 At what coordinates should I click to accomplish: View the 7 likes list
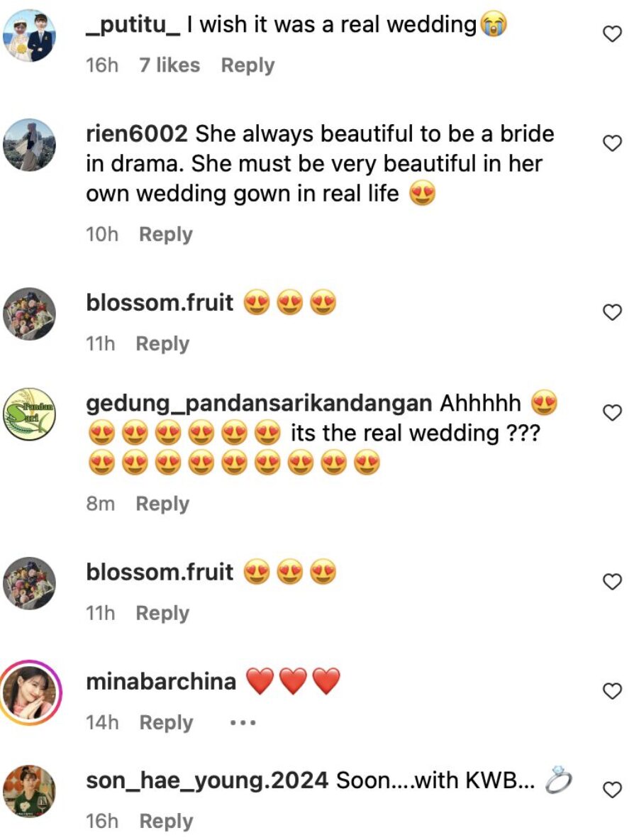169,65
